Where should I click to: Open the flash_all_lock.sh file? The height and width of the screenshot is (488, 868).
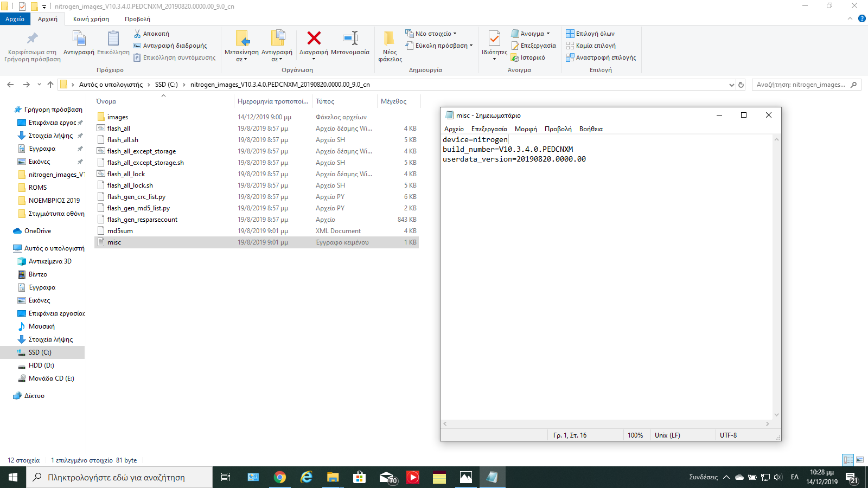130,185
